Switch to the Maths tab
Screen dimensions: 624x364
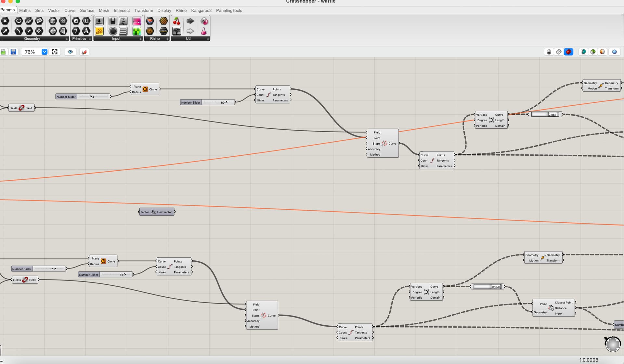coord(25,10)
